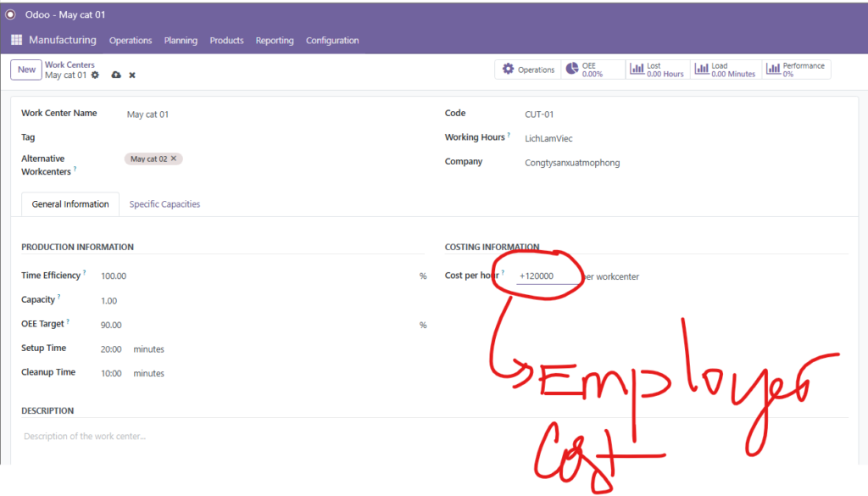Save record with cloud upload icon
The image size is (868, 496).
[x=116, y=75]
